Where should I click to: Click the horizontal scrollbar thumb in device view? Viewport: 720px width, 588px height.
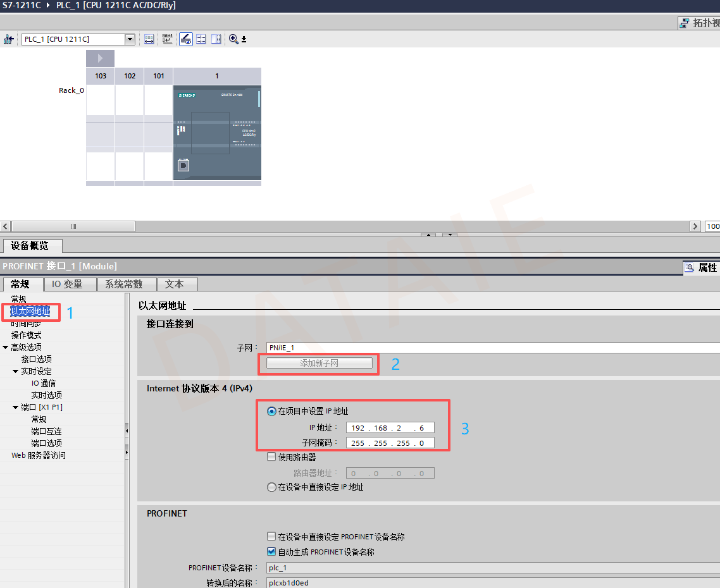click(x=73, y=226)
